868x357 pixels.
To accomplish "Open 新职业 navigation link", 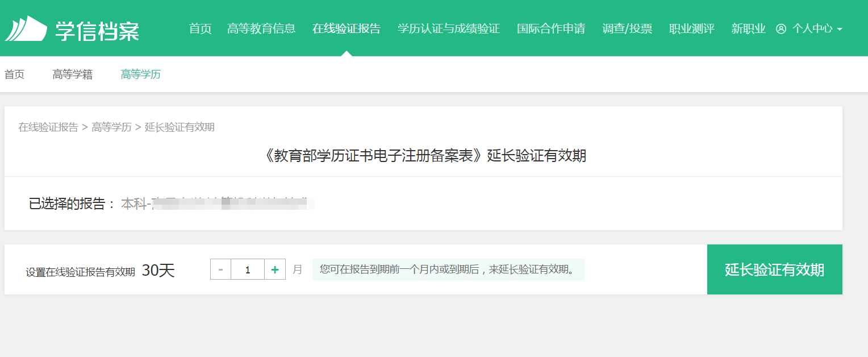I will point(749,28).
